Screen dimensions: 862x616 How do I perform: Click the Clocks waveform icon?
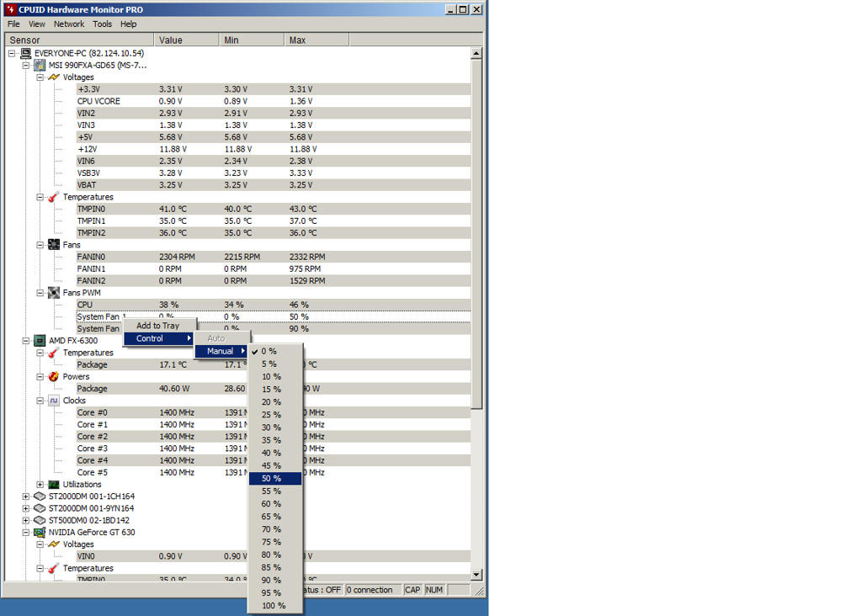click(x=54, y=401)
